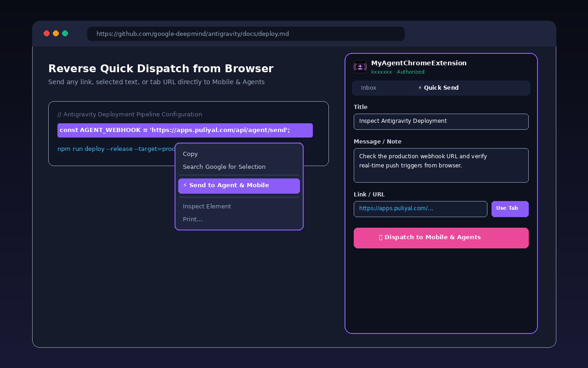Viewport: 588px width, 368px height.
Task: Click into the Message / Note textarea
Action: coord(441,165)
